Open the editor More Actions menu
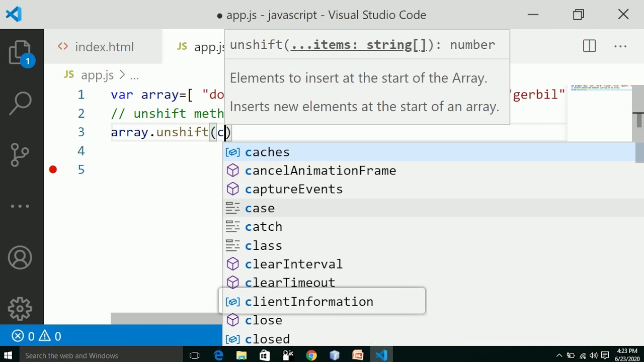Image resolution: width=644 pixels, height=362 pixels. [620, 46]
